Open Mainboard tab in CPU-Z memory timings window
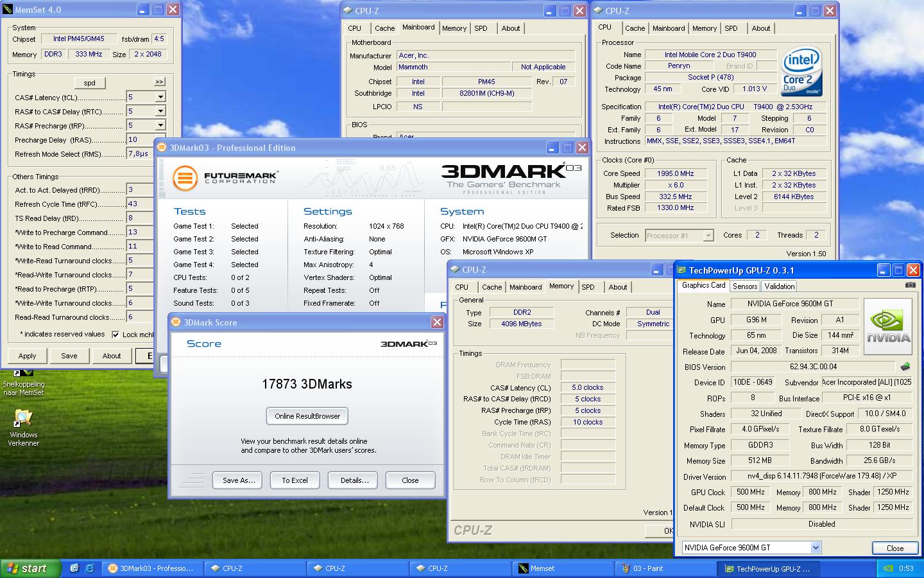This screenshot has height=578, width=924. (x=526, y=287)
